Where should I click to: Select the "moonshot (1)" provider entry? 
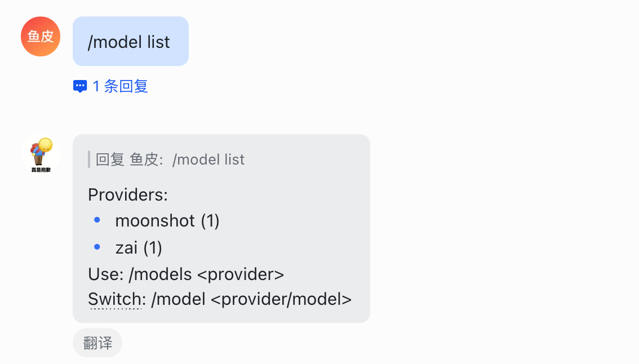pyautogui.click(x=167, y=221)
